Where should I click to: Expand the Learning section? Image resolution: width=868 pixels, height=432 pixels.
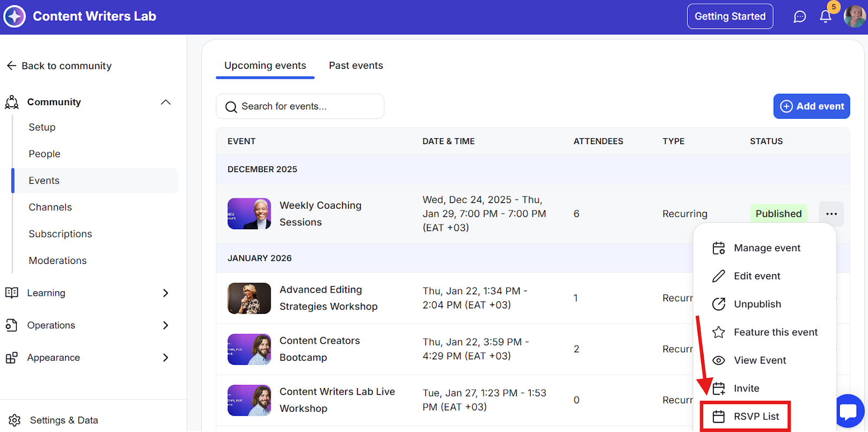(x=165, y=293)
